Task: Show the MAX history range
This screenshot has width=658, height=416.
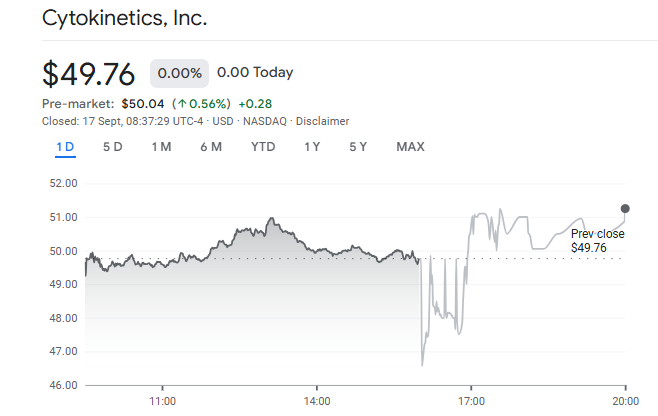Action: click(x=410, y=147)
